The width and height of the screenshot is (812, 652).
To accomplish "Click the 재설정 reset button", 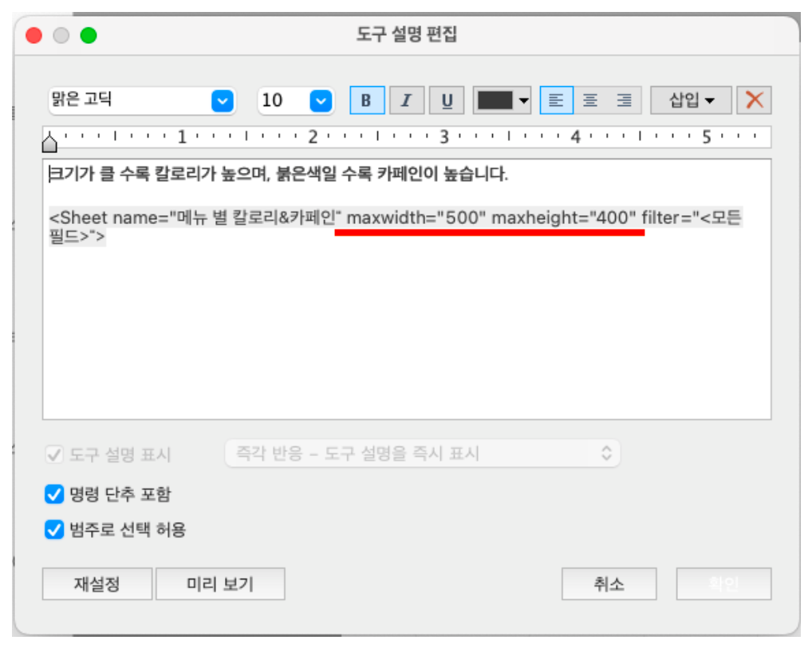I will (97, 583).
